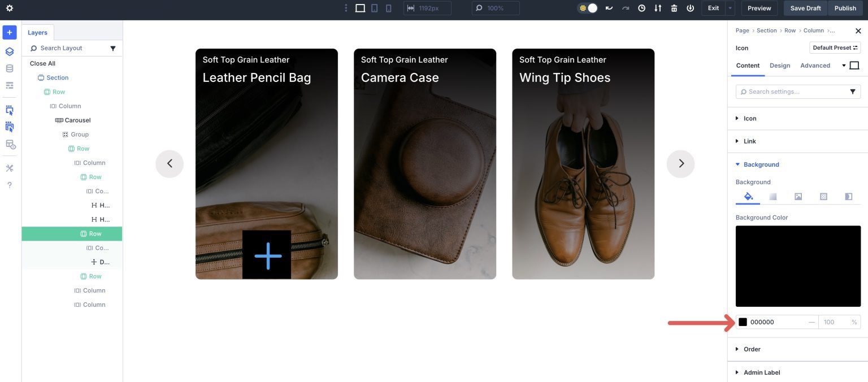
Task: Click the Publish button
Action: pos(845,8)
